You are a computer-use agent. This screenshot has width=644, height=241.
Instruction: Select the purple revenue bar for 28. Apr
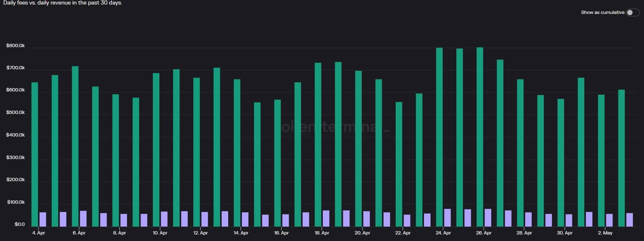tap(528, 219)
